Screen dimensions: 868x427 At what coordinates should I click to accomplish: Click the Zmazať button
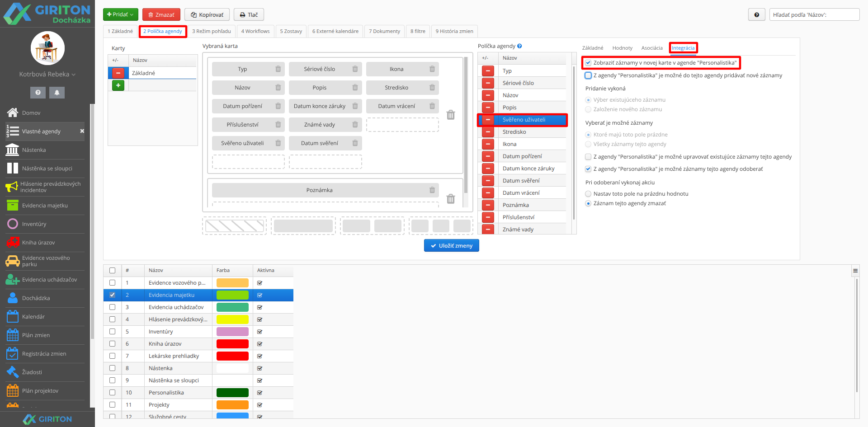click(161, 14)
